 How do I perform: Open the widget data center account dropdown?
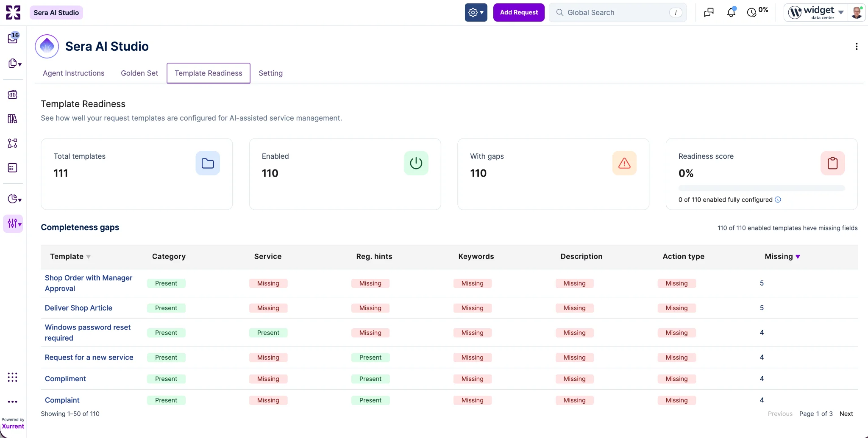point(816,12)
